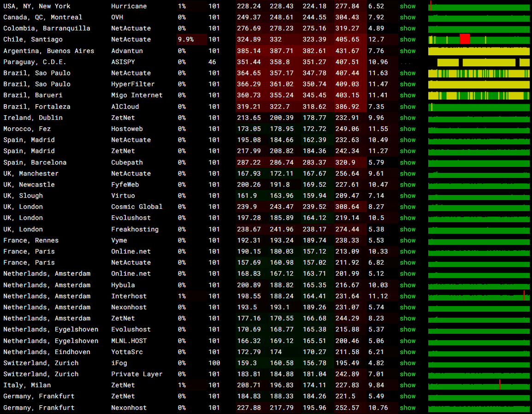
Task: Click show for UK London Cosmic Global
Action: coord(408,207)
